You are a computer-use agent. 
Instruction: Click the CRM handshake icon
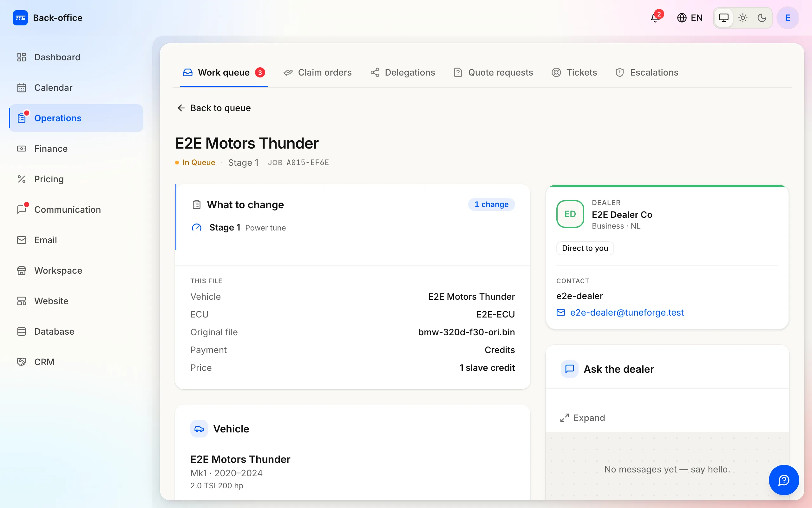click(x=22, y=362)
